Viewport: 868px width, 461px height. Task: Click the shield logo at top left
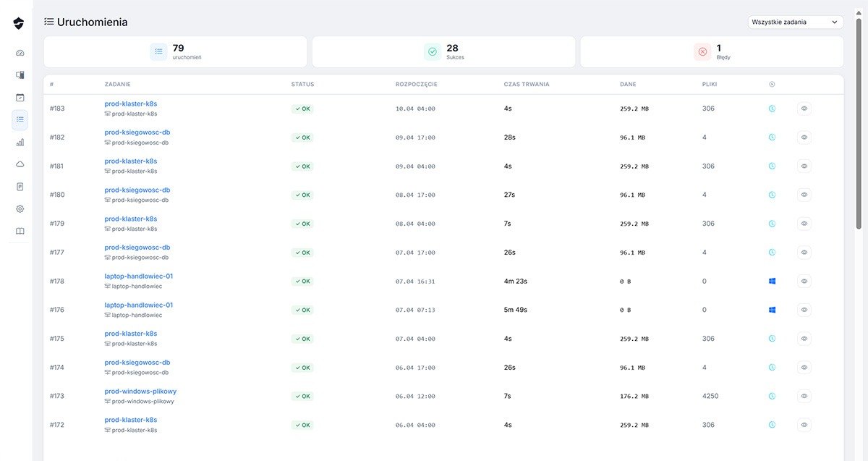19,23
